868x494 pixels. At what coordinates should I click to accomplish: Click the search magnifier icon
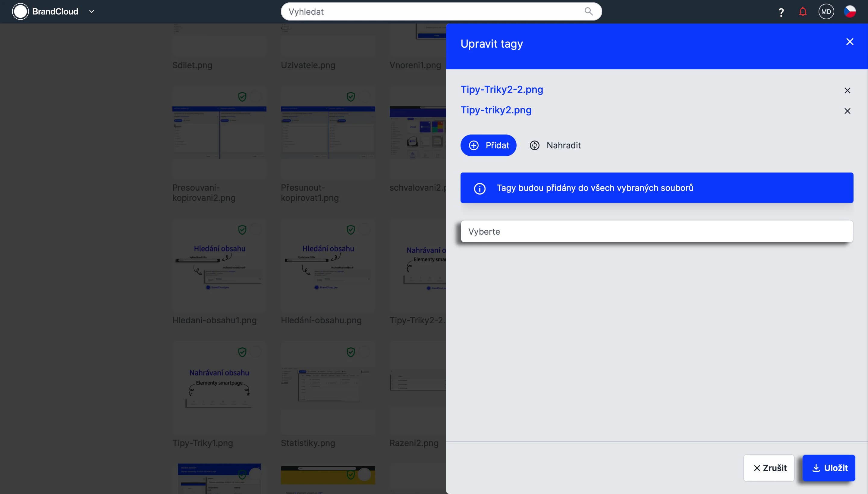pyautogui.click(x=588, y=11)
